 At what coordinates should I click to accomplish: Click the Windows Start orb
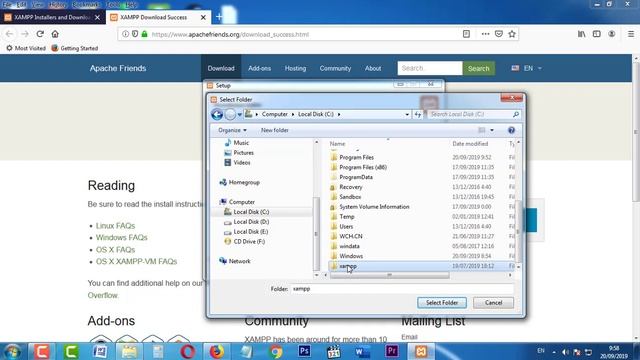pyautogui.click(x=13, y=351)
